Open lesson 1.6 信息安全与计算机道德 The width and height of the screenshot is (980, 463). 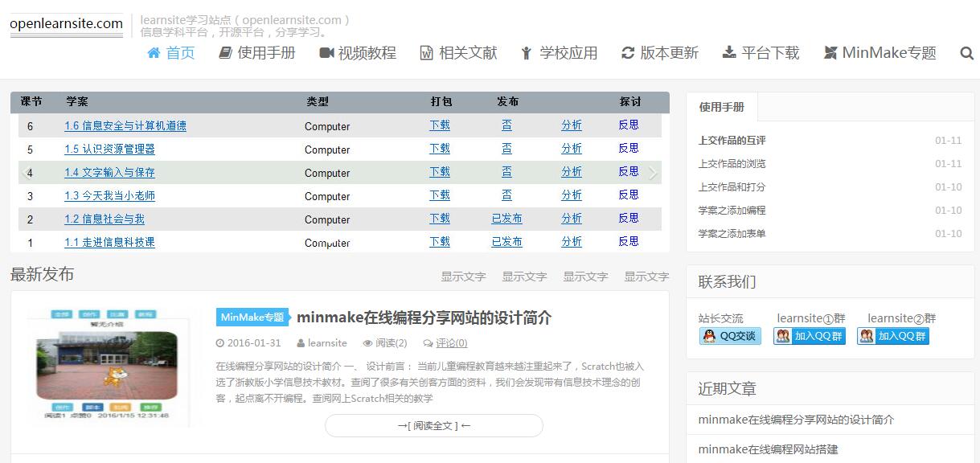pos(125,125)
